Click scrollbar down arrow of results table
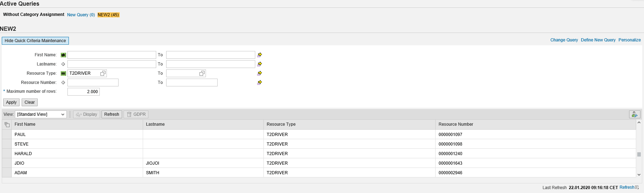644x193 pixels. click(639, 175)
